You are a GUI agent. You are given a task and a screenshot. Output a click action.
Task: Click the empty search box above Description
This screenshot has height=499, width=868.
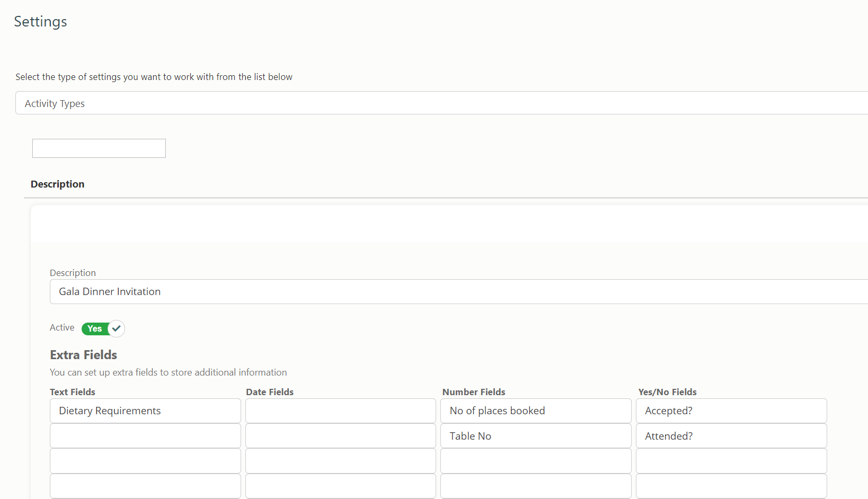[99, 148]
